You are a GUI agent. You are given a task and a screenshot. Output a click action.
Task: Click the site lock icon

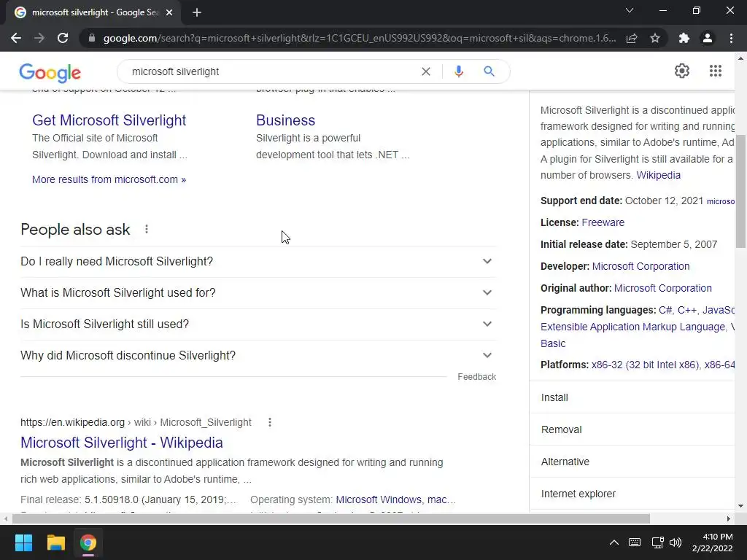[x=92, y=38]
